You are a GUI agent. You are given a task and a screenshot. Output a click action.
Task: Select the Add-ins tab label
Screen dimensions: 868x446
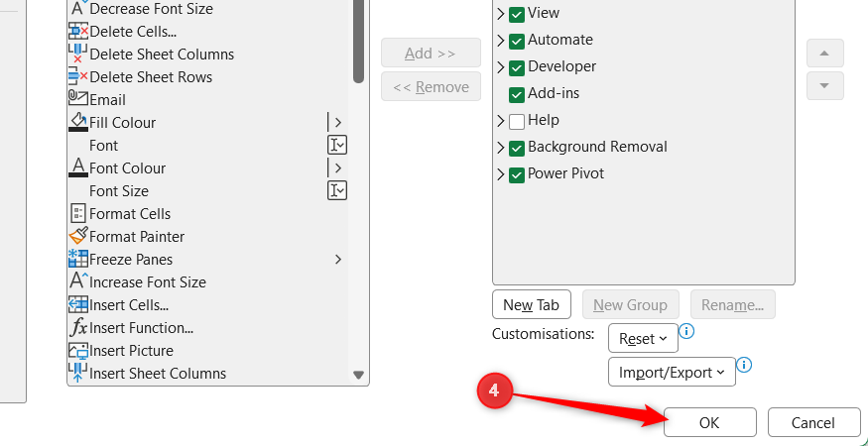pos(554,93)
